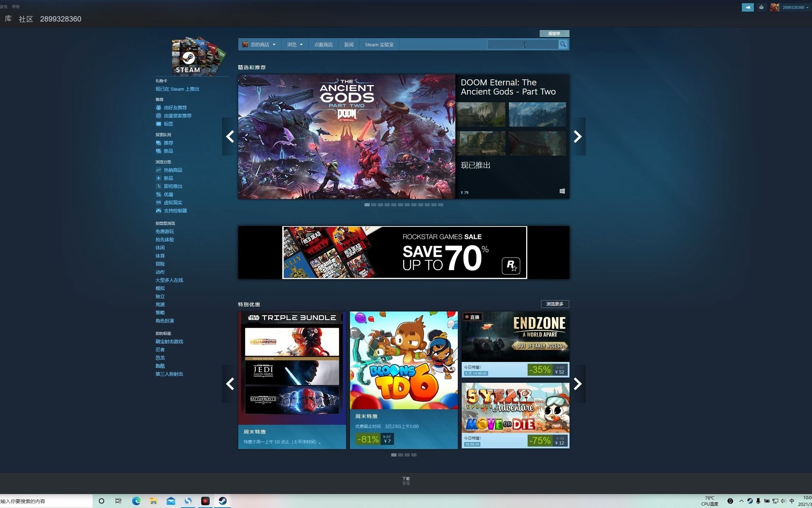812x508 pixels.
Task: Open the 免费游玩 genre link
Action: pos(165,231)
